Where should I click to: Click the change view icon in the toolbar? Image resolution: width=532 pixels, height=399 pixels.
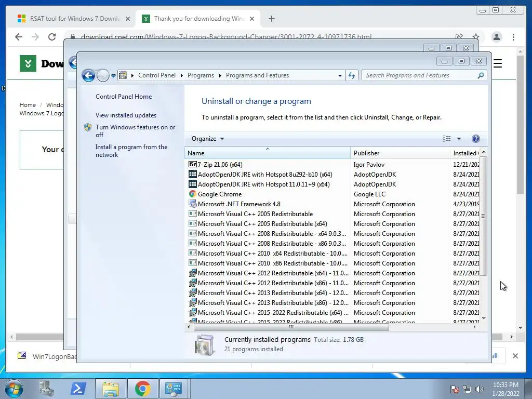coord(446,138)
